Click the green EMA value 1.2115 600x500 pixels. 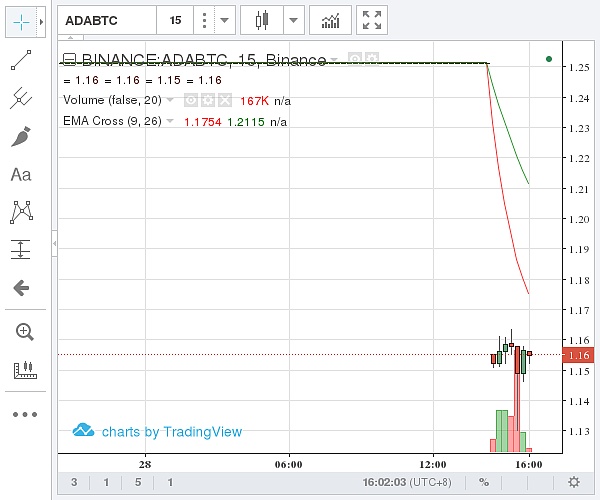coord(246,122)
